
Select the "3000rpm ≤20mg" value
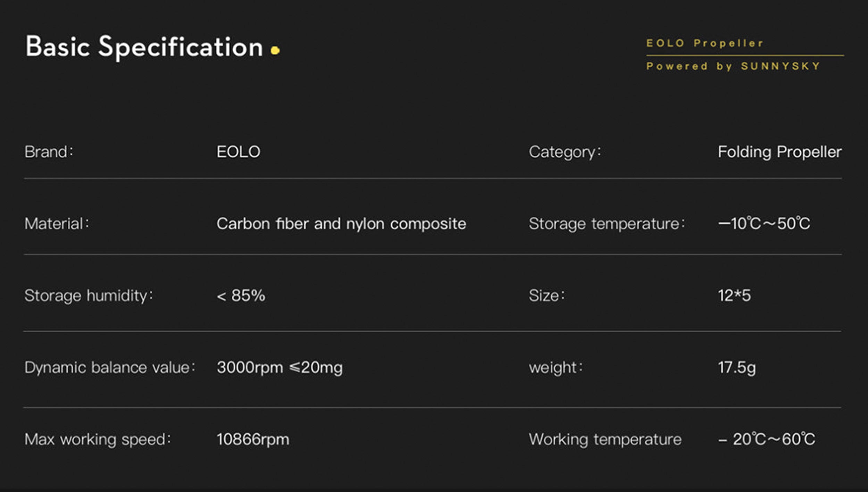280,368
